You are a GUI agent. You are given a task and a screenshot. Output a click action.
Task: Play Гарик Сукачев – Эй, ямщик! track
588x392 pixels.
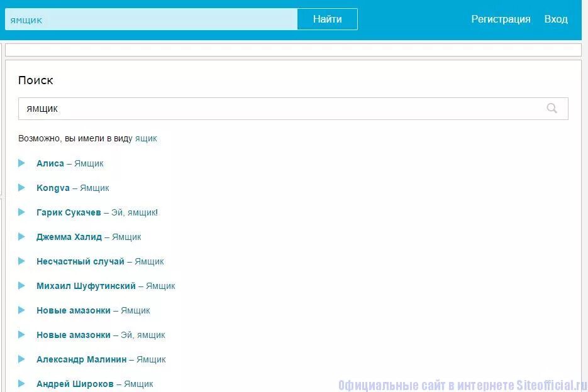point(21,212)
